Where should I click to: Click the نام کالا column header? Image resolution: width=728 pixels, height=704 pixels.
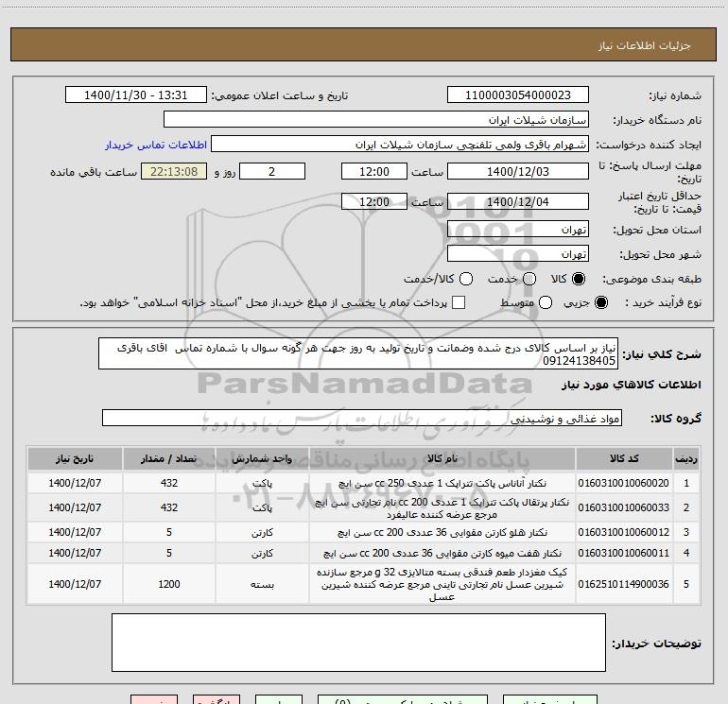442,459
